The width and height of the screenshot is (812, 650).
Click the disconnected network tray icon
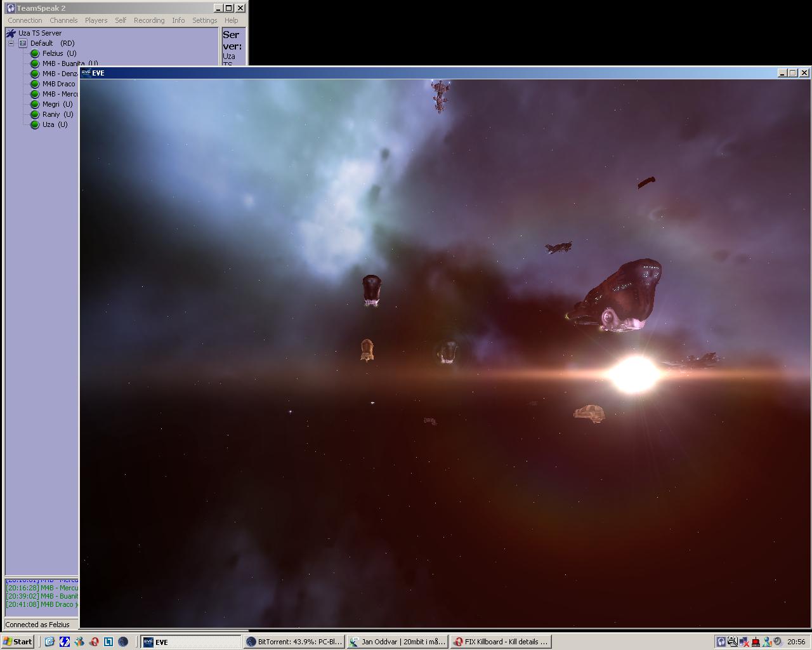[x=744, y=642]
